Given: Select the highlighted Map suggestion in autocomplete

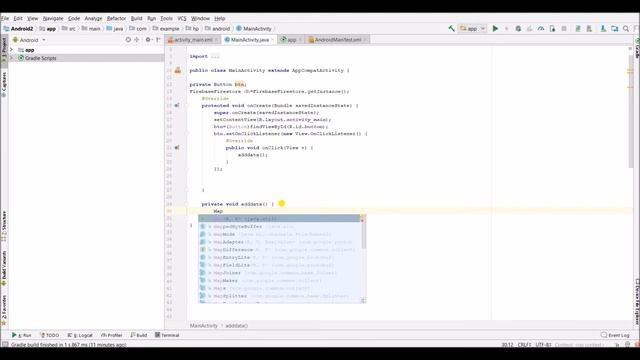Looking at the screenshot, I should click(x=279, y=219).
